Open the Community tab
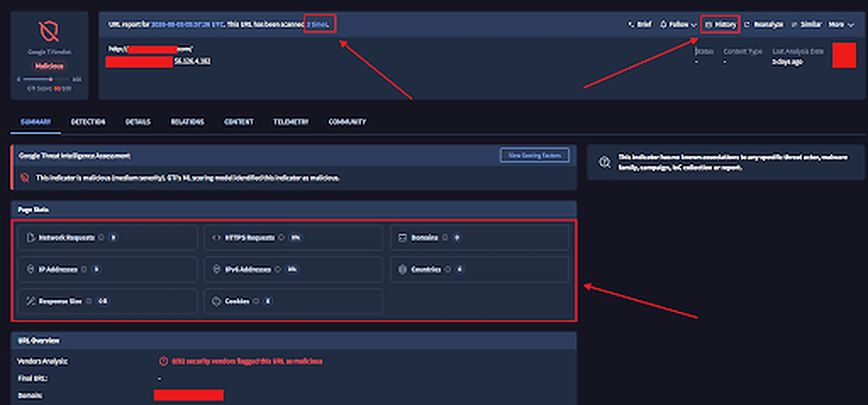 coord(347,122)
